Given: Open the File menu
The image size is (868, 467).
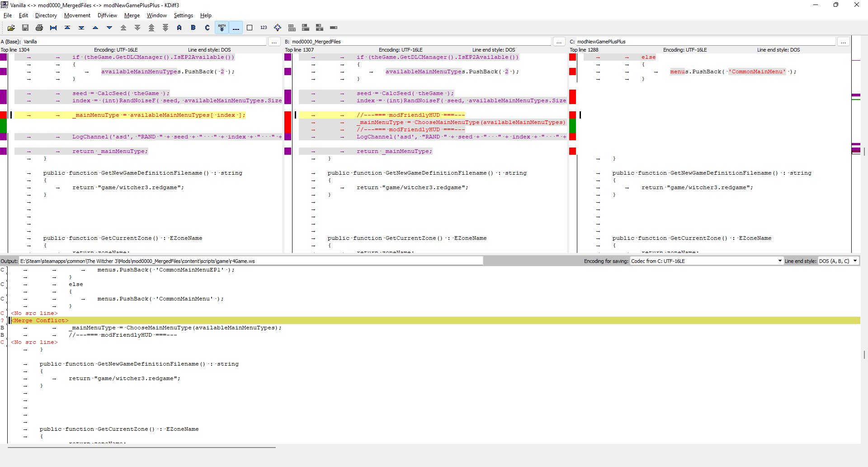Looking at the screenshot, I should pyautogui.click(x=8, y=15).
